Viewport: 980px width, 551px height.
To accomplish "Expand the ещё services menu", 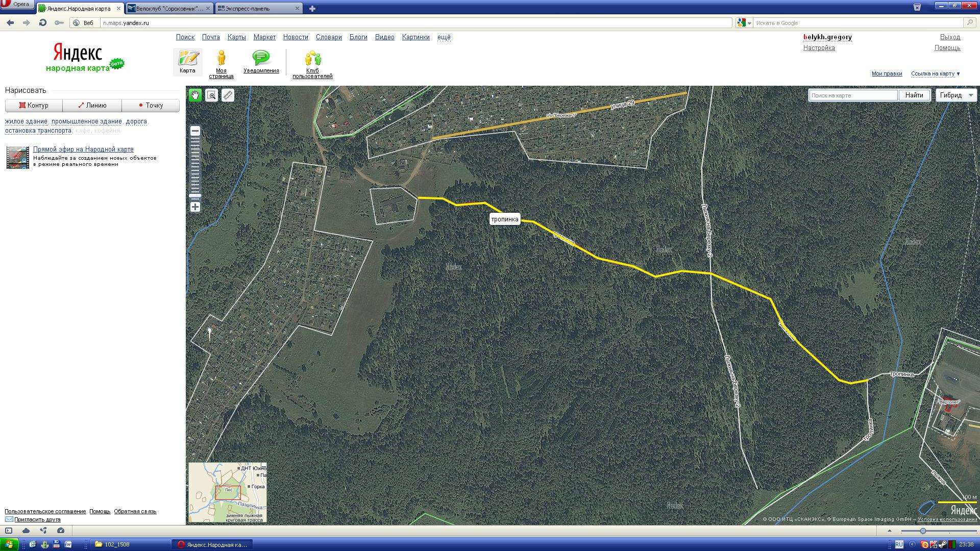I will pos(444,37).
